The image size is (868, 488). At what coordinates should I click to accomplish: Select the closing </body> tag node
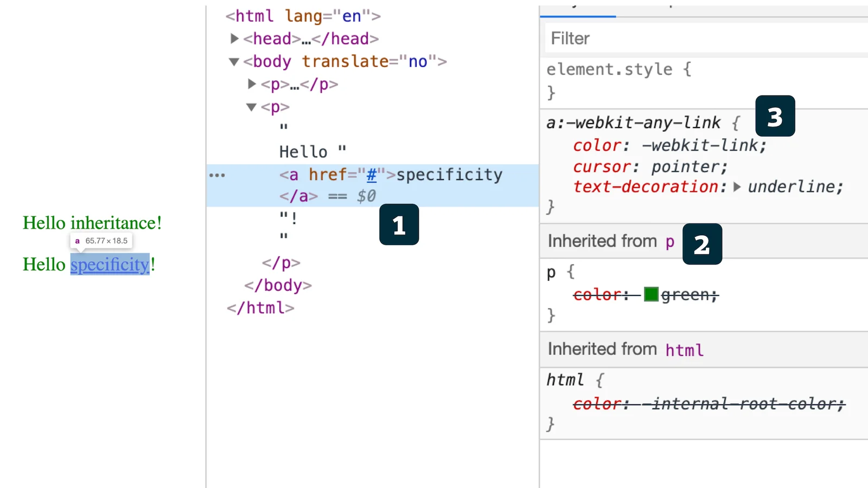[278, 285]
